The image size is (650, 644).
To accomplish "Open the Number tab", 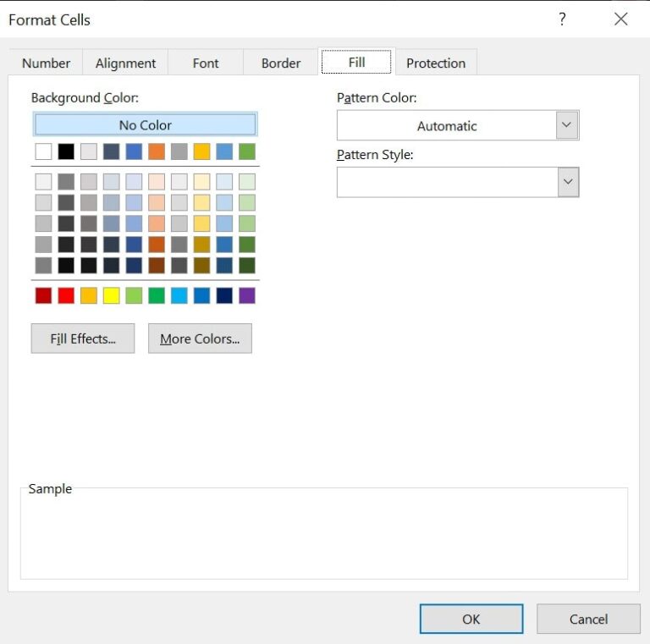I will pyautogui.click(x=46, y=63).
